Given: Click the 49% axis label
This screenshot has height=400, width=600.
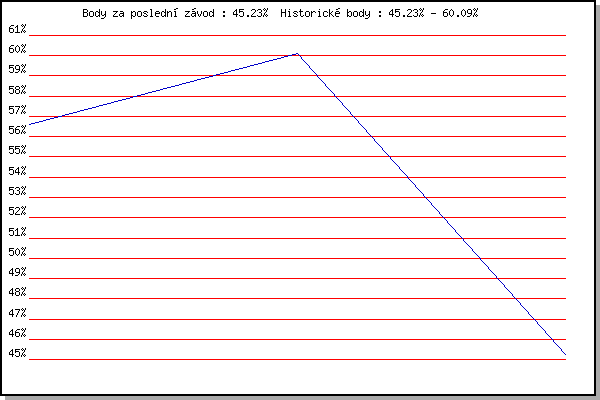Looking at the screenshot, I should tap(17, 272).
